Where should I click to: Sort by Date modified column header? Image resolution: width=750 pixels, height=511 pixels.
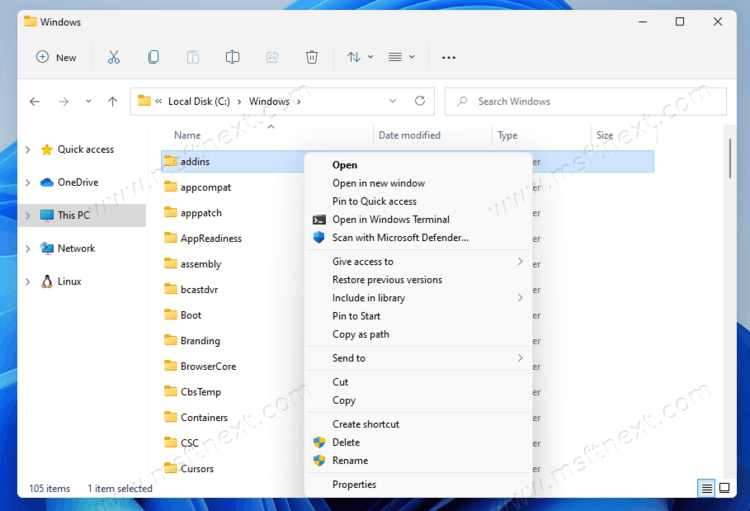coord(409,135)
